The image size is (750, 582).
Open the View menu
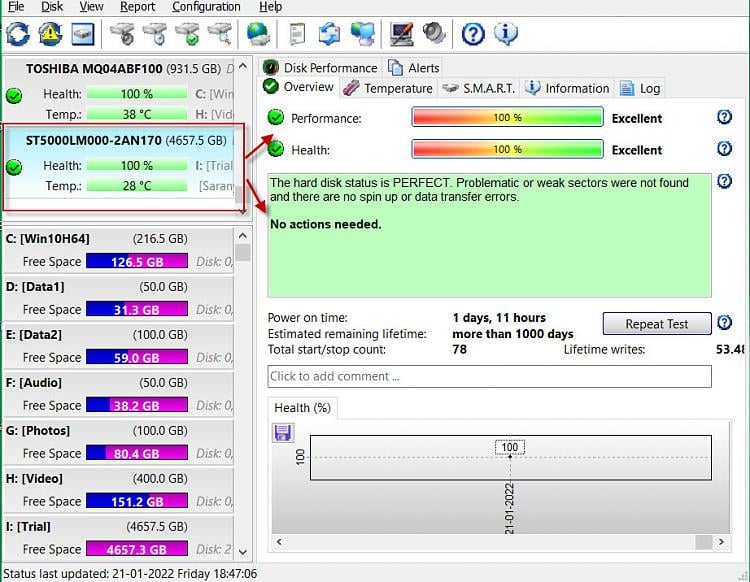coord(91,7)
